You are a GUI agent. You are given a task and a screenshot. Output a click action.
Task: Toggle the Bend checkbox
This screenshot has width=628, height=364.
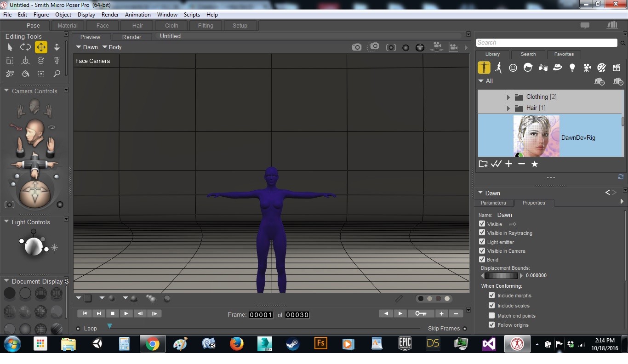click(482, 259)
